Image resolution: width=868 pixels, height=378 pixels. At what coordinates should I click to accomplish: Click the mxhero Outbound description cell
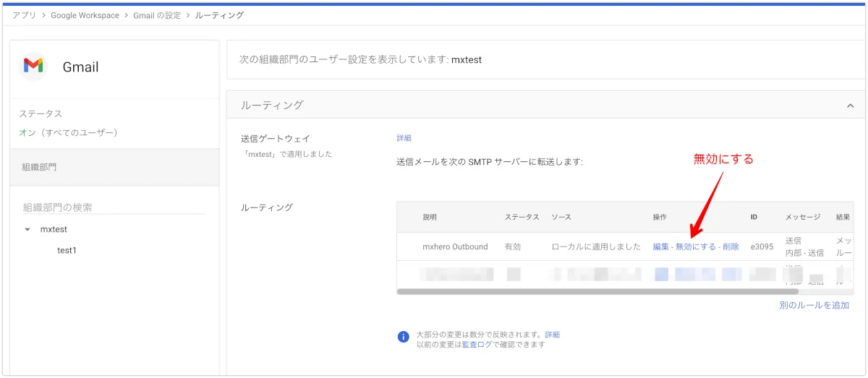(455, 246)
